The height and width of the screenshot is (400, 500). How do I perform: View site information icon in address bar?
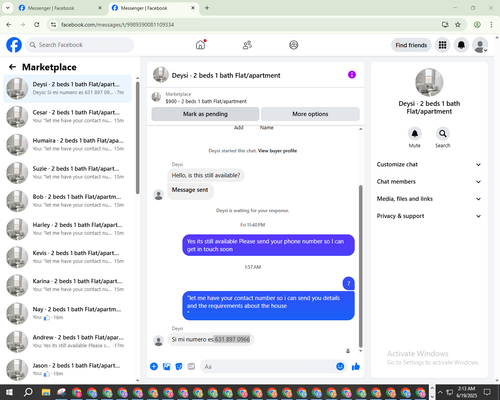coord(53,25)
